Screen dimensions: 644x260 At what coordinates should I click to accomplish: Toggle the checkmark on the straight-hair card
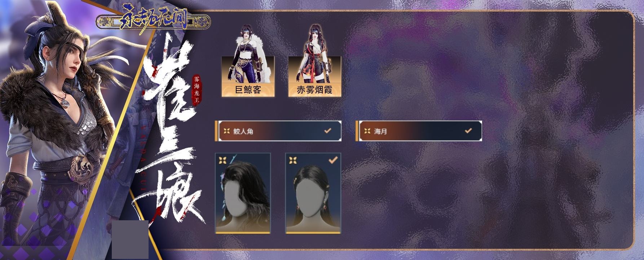pyautogui.click(x=334, y=160)
